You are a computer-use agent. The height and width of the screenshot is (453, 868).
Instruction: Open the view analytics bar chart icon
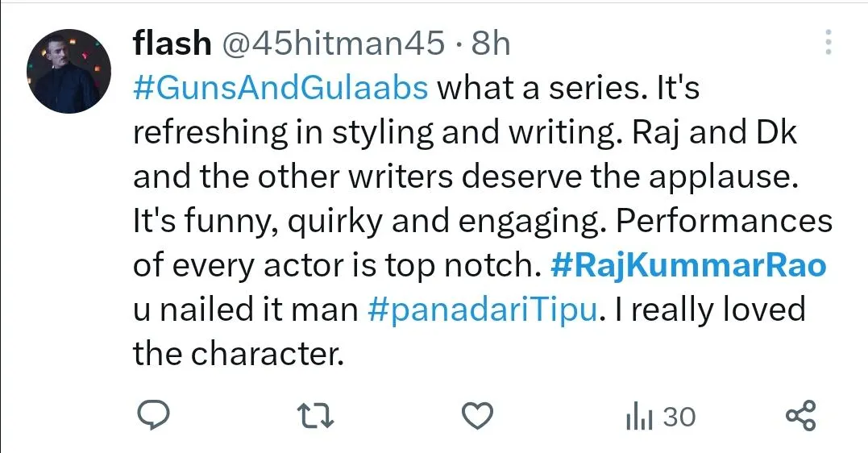click(x=639, y=416)
